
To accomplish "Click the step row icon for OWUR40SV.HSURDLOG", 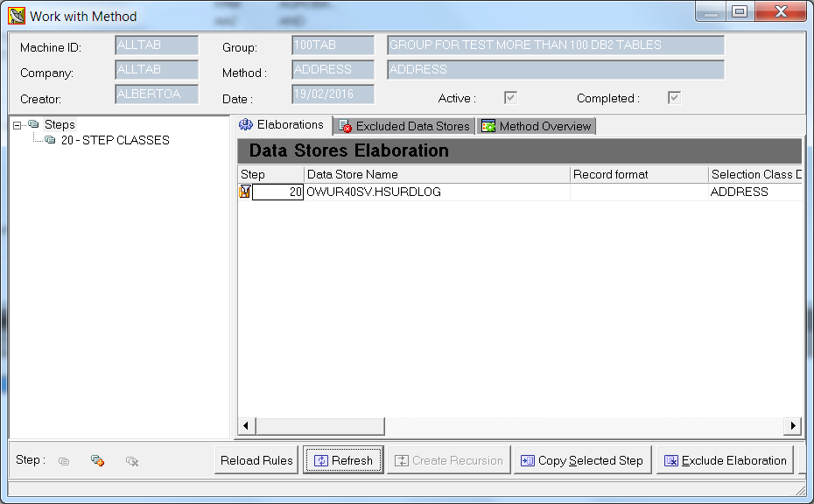I will tap(245, 191).
